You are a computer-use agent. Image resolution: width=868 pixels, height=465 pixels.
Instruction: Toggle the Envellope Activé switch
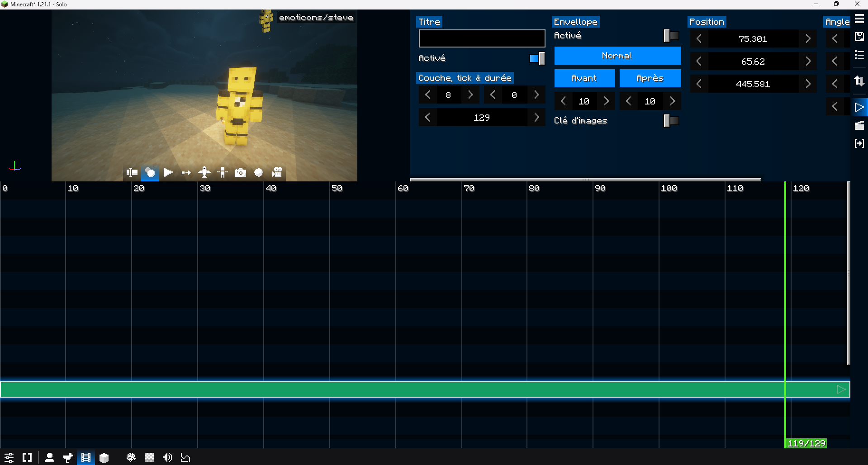[x=671, y=36]
